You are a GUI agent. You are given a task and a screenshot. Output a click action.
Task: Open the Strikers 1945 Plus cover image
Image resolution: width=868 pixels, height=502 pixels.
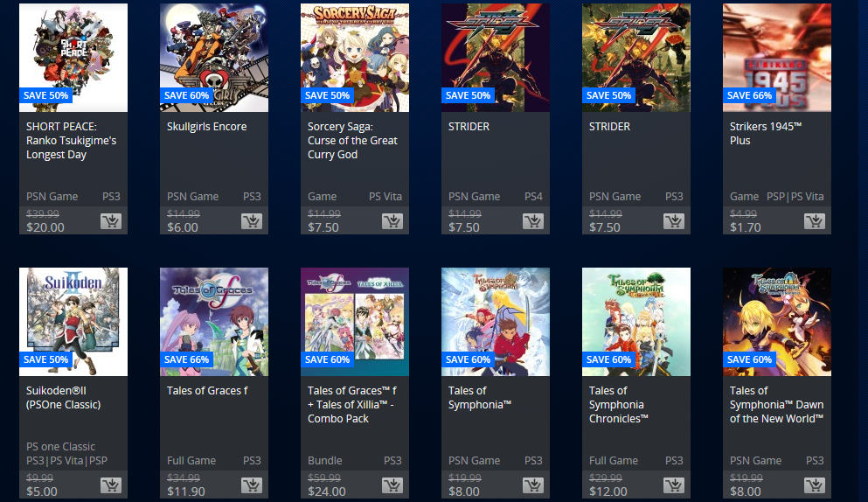click(777, 58)
